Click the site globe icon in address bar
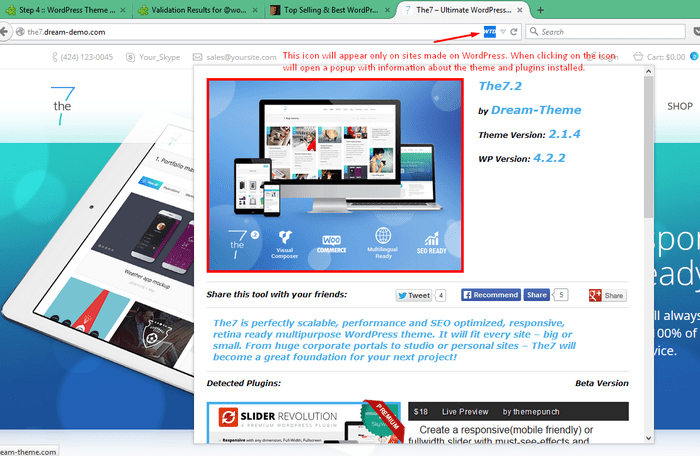The height and width of the screenshot is (456, 700). pos(20,32)
